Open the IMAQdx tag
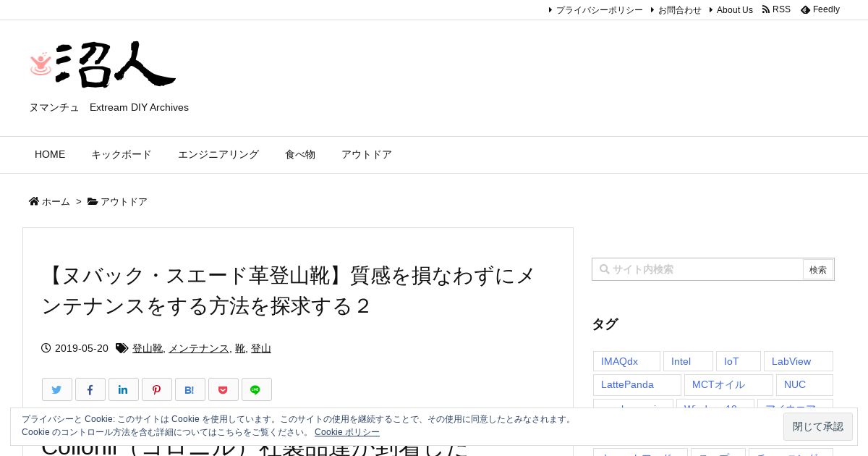This screenshot has height=456, width=868. coord(626,361)
